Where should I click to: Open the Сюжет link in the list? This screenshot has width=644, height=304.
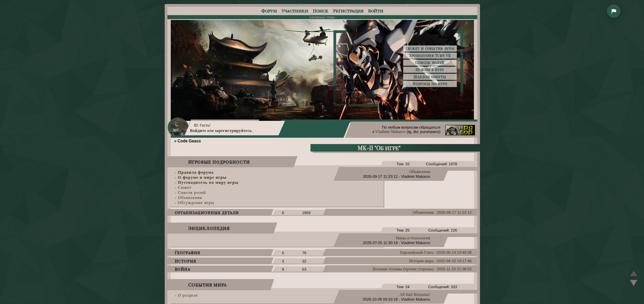pos(185,188)
